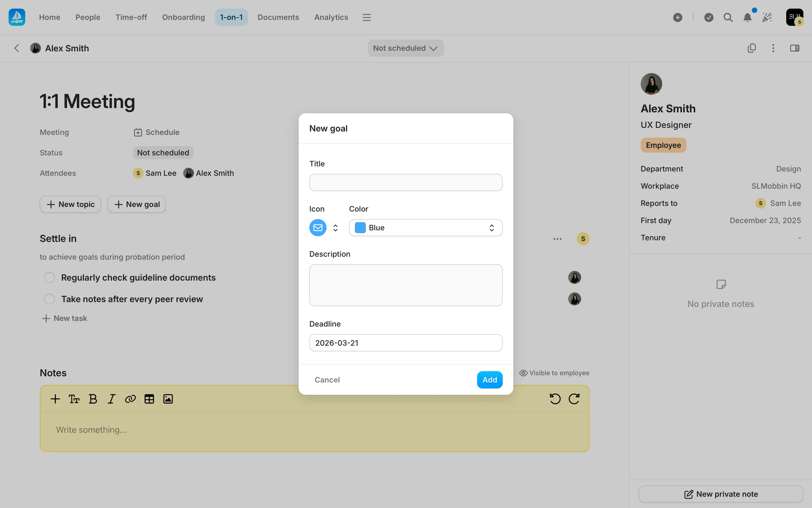Insert a table via the notes toolbar

(x=149, y=399)
